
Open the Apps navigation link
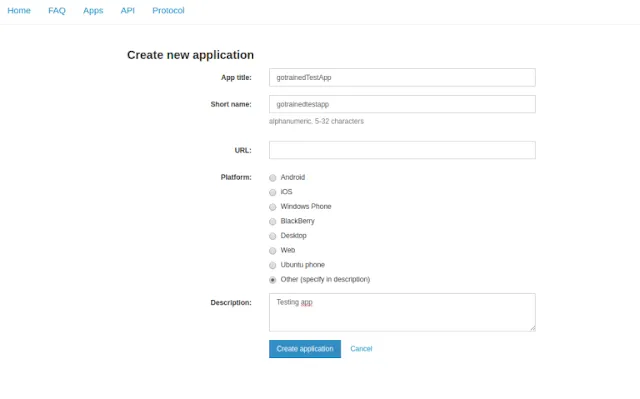click(x=93, y=11)
